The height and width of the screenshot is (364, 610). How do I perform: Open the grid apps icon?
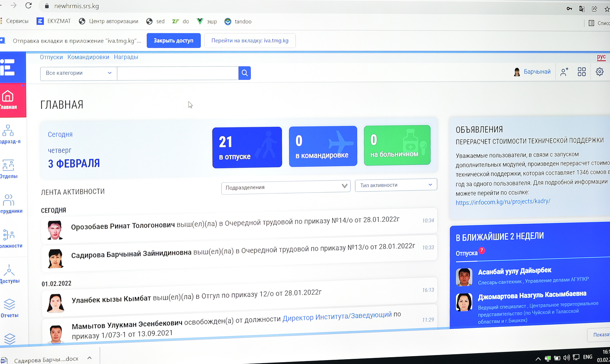click(582, 72)
